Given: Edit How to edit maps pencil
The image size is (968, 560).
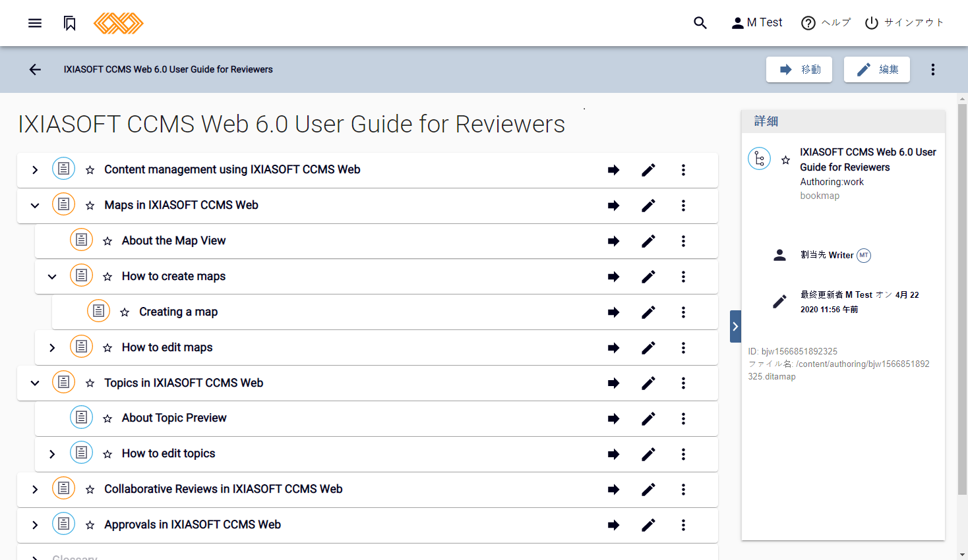Looking at the screenshot, I should coord(648,348).
